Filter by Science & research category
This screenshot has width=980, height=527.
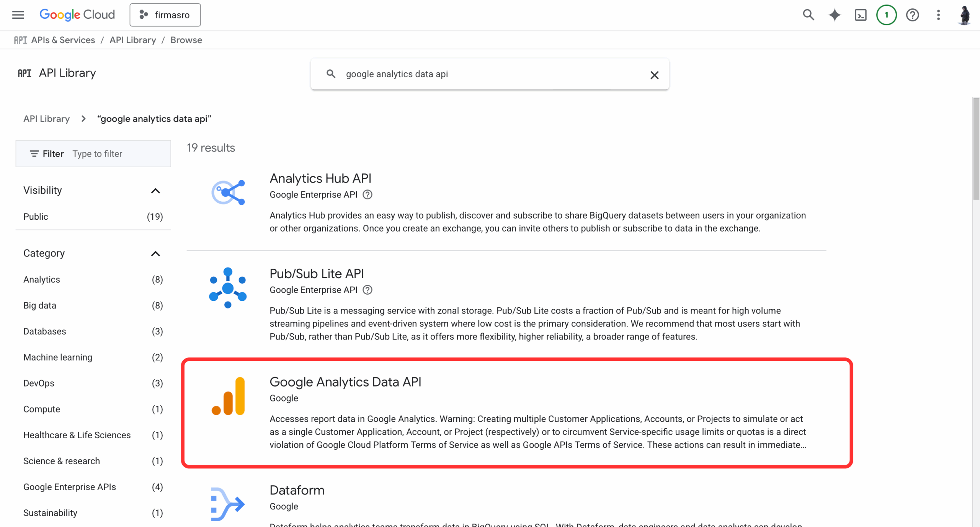93,461
